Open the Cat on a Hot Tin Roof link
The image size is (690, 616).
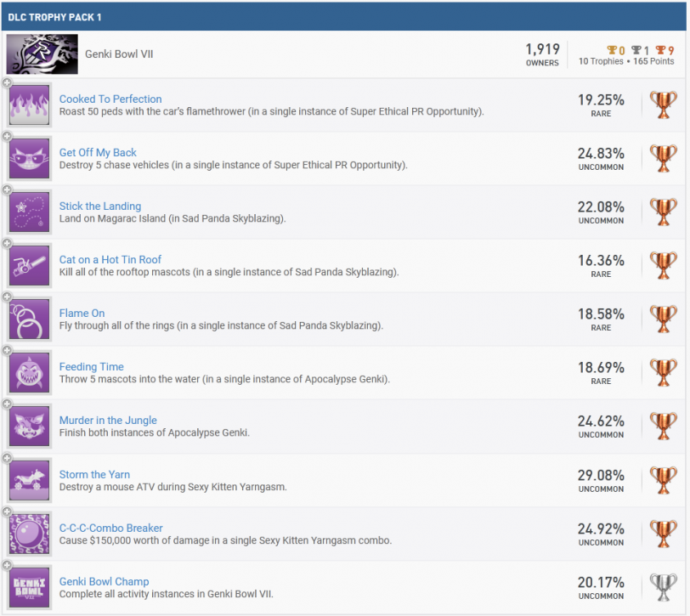coord(110,259)
